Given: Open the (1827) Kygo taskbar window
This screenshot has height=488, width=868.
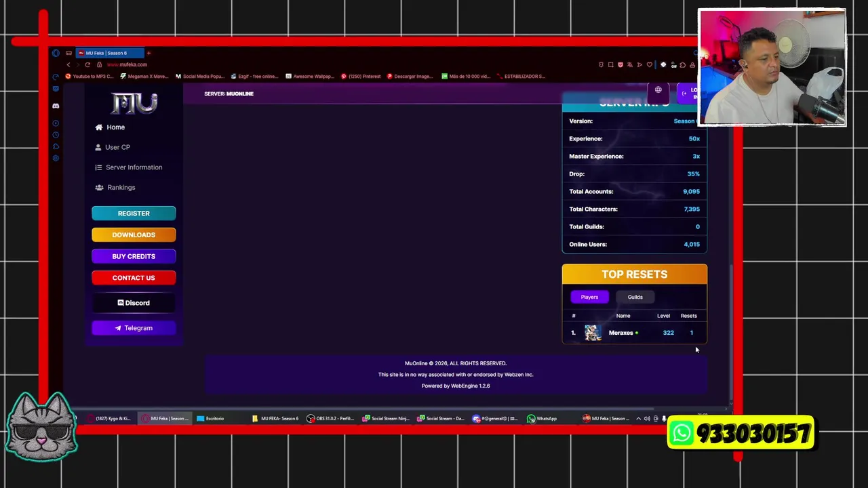Looking at the screenshot, I should click(109, 418).
